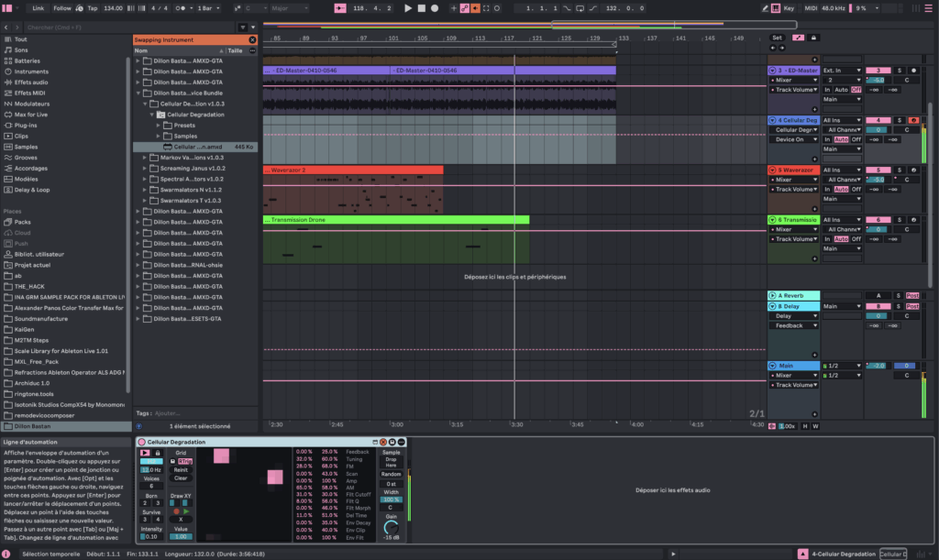
Task: Click the Random sample button
Action: coord(391,475)
